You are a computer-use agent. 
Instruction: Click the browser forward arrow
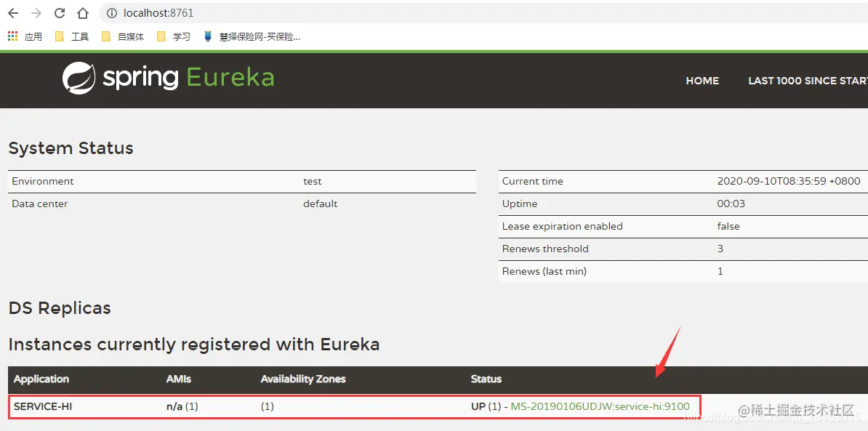point(36,13)
